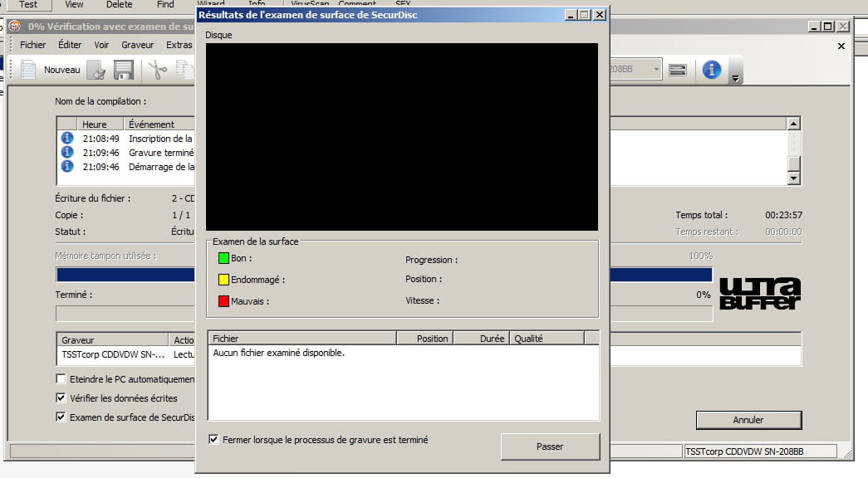This screenshot has width=868, height=478.
Task: Click the Durée column header
Action: tap(482, 338)
